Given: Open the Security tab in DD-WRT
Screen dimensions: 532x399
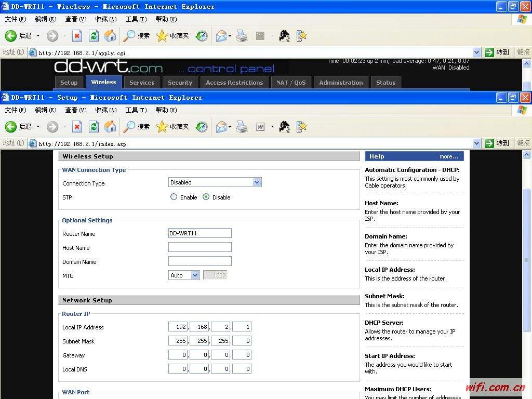Looking at the screenshot, I should (x=180, y=83).
